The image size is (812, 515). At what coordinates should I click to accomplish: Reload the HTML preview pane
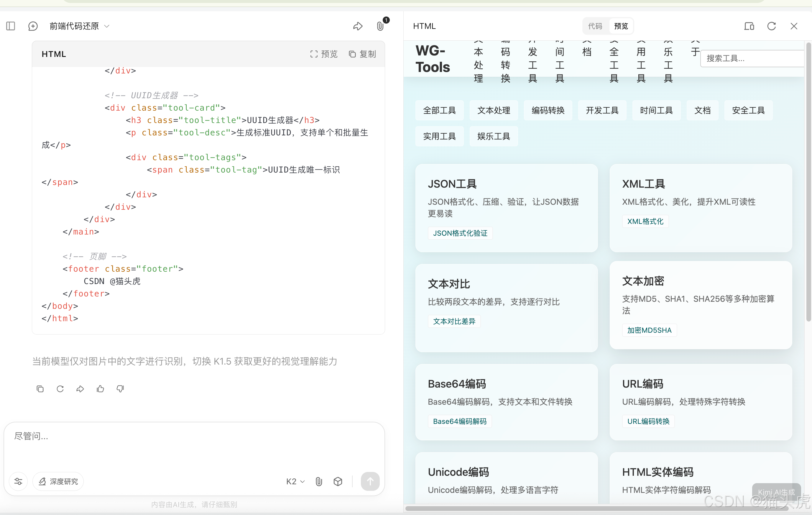[772, 26]
